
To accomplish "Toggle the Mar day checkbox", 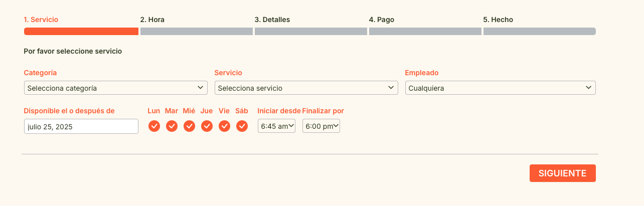I will (172, 126).
